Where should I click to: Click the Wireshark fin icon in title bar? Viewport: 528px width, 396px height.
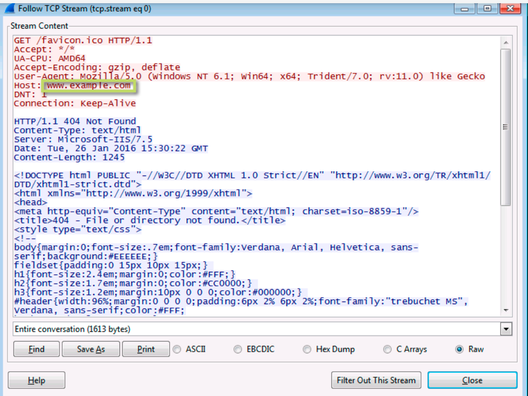pyautogui.click(x=10, y=8)
